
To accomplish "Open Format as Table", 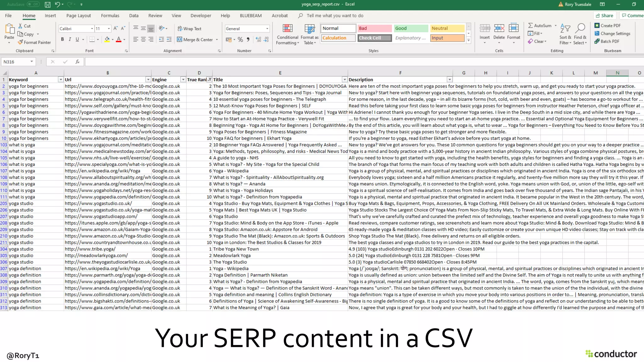I will click(x=309, y=35).
